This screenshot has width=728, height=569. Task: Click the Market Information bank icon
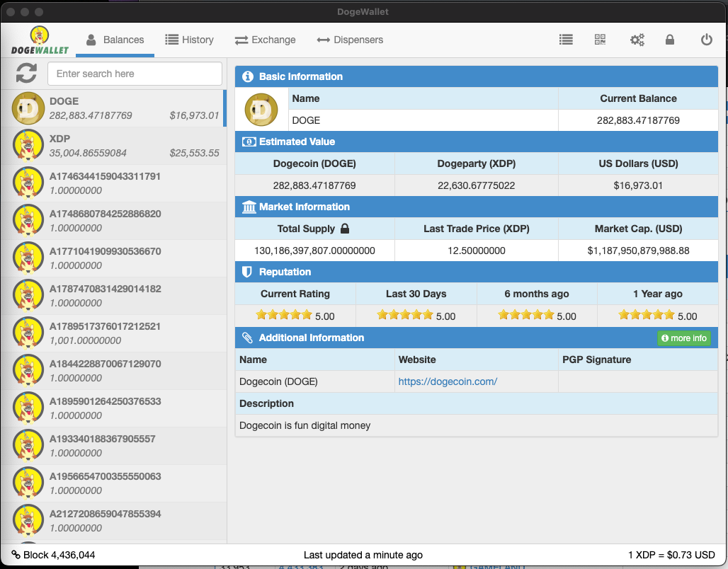point(249,207)
